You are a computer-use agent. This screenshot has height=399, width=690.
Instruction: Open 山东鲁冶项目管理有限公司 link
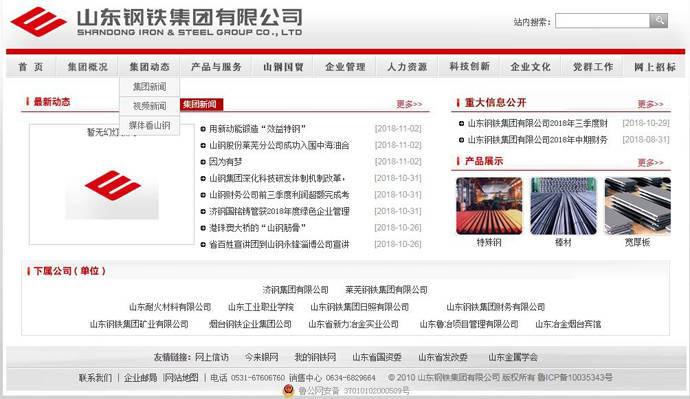point(469,324)
